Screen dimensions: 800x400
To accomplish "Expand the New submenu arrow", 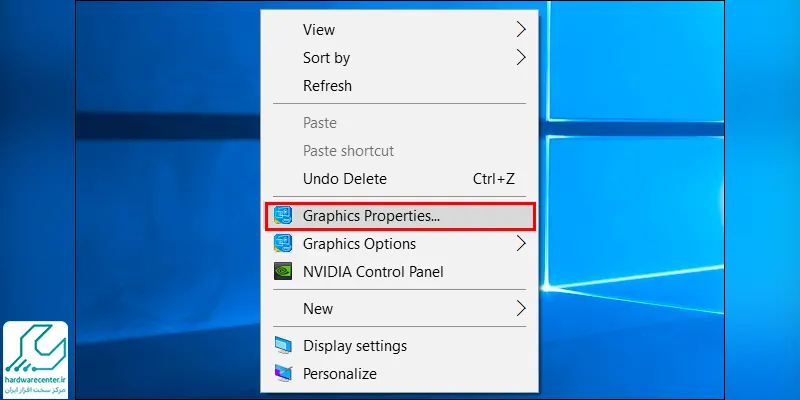I will [x=520, y=308].
